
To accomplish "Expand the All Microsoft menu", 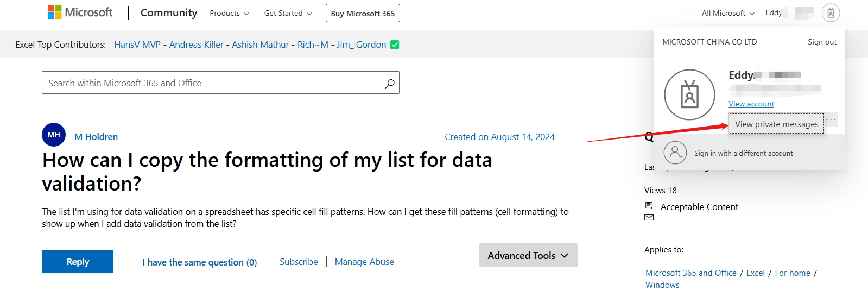I will (x=727, y=13).
